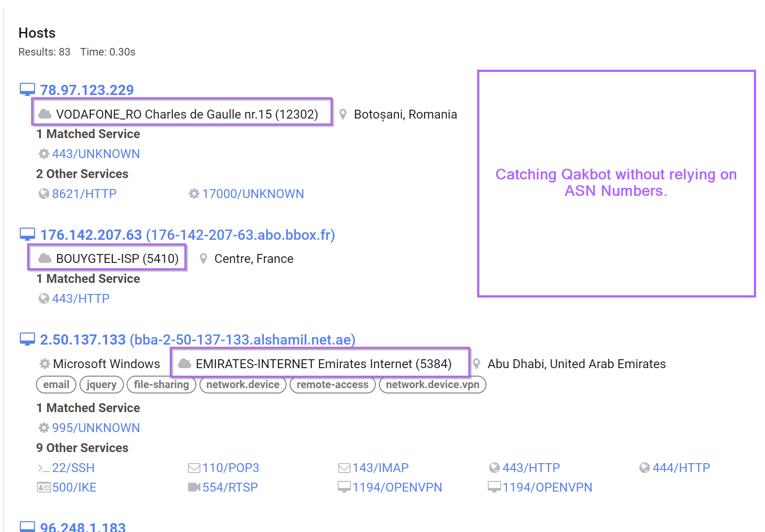
Task: Click globe icon of 8621/HTTP service
Action: point(44,194)
